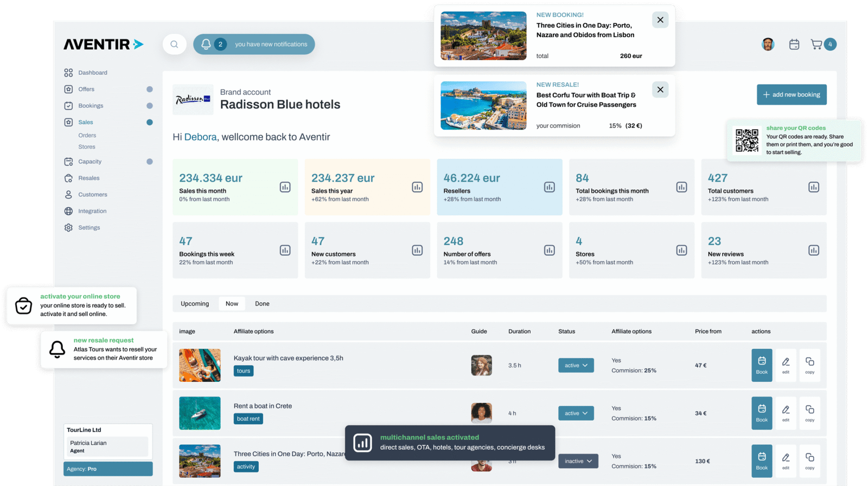Open the calendar icon in top bar
The image size is (868, 486).
point(794,44)
